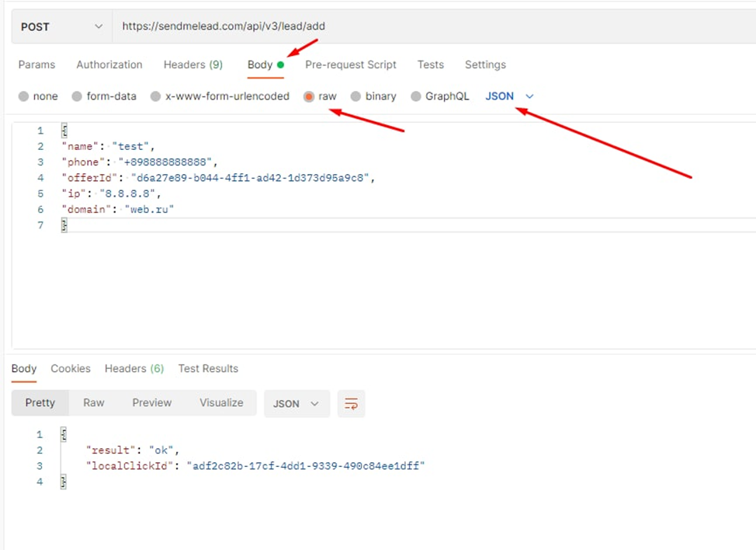Image resolution: width=756 pixels, height=550 pixels.
Task: Switch to the response Cookies tab
Action: pos(71,368)
